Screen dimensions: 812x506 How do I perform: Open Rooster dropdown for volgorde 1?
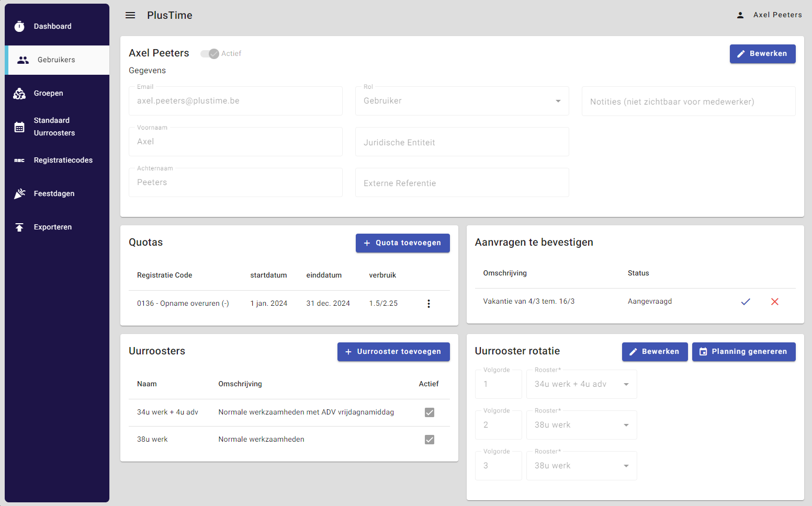(626, 384)
